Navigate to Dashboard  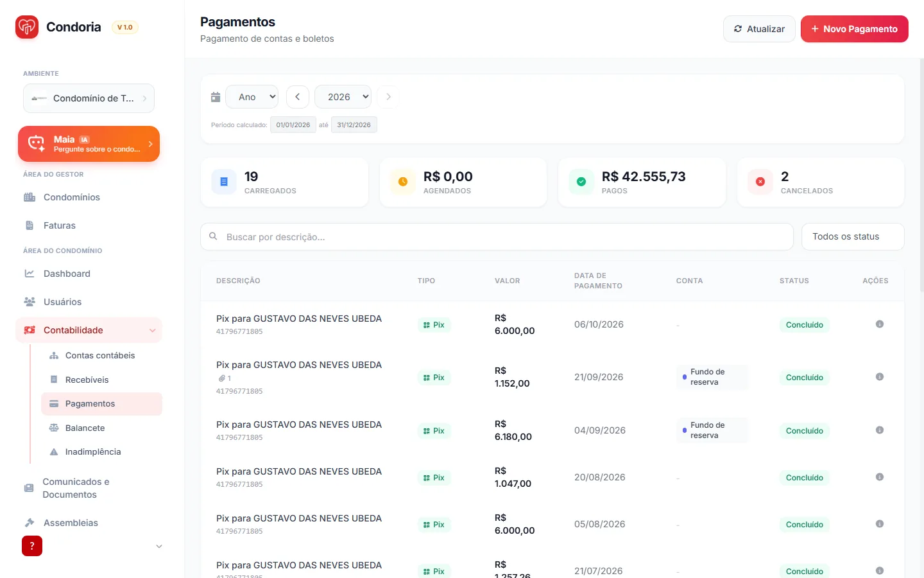point(89,274)
